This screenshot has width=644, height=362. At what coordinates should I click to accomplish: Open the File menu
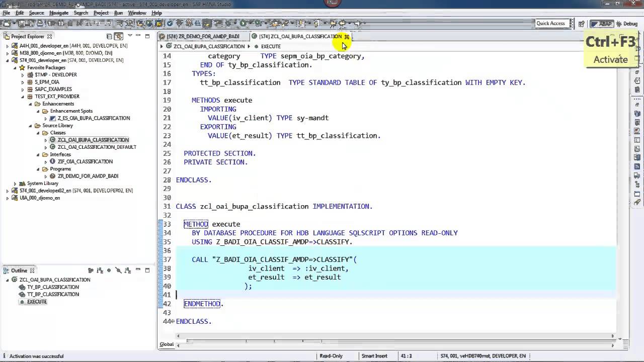click(x=6, y=13)
